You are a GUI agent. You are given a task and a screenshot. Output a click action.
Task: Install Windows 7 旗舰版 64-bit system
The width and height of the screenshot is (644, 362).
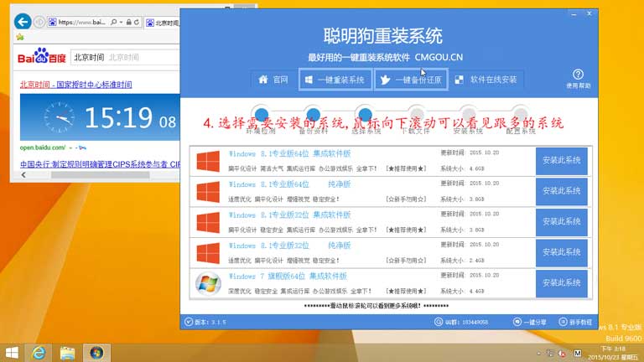(561, 282)
